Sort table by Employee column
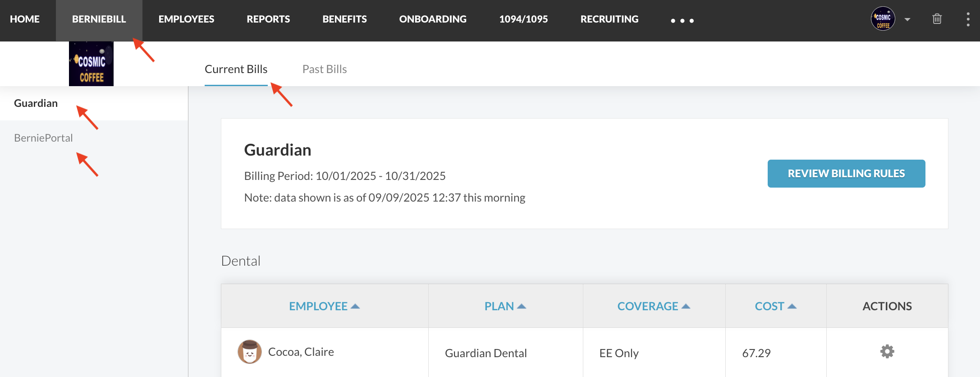The width and height of the screenshot is (980, 377). click(x=324, y=306)
